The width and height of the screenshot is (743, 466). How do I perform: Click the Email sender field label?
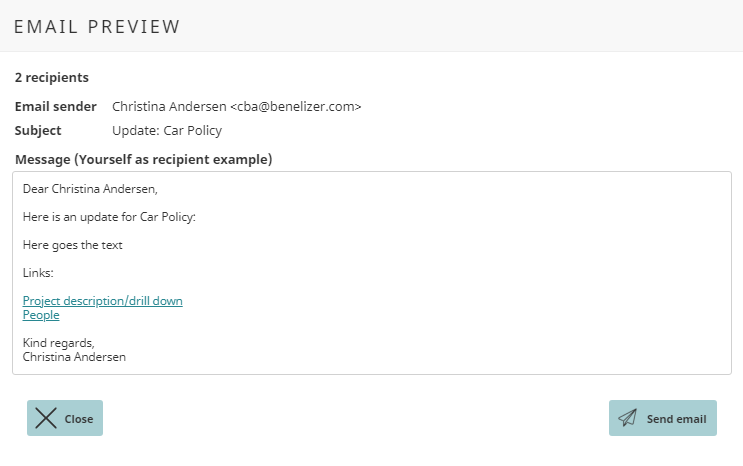[x=55, y=106]
